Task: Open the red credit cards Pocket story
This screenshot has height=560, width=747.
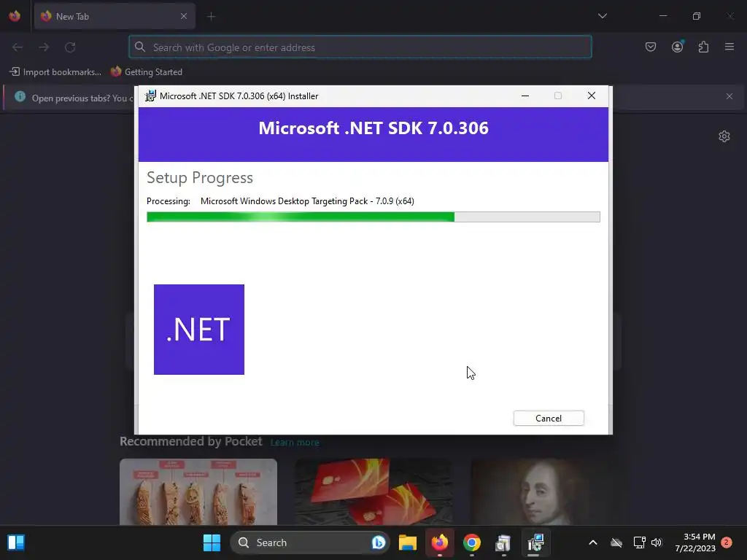Action: click(374, 491)
